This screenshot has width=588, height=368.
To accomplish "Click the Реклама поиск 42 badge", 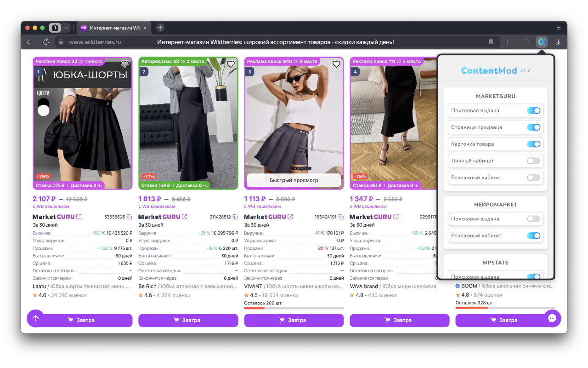I will point(69,61).
